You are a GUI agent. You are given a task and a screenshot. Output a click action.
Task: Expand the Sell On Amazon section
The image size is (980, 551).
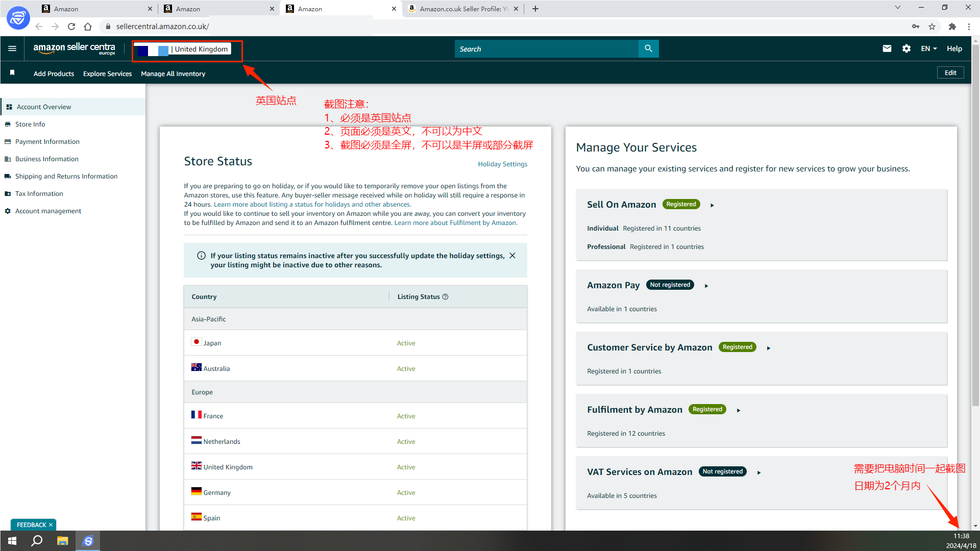click(712, 205)
